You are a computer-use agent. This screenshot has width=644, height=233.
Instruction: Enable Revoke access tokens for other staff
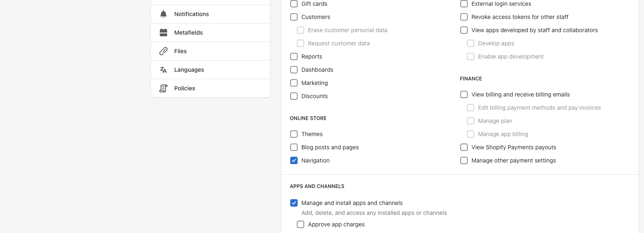(x=464, y=17)
